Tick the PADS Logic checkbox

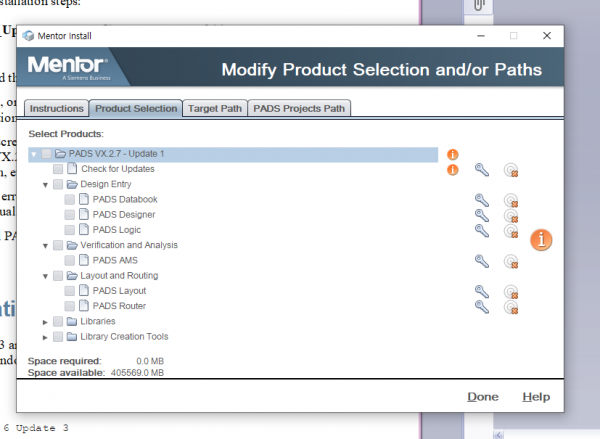pyautogui.click(x=69, y=230)
